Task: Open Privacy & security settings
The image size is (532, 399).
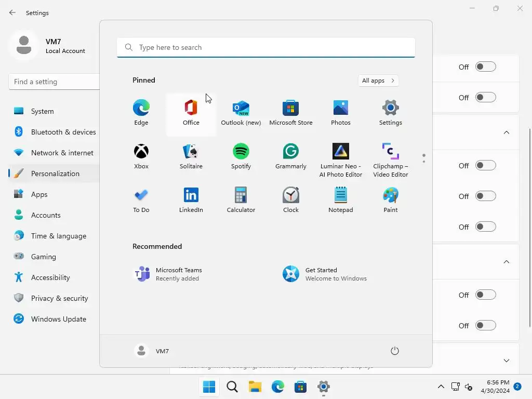Action: (x=54, y=298)
